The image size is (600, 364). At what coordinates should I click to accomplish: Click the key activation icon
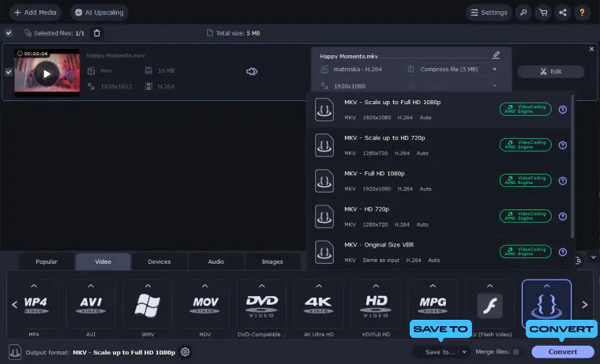pyautogui.click(x=523, y=13)
